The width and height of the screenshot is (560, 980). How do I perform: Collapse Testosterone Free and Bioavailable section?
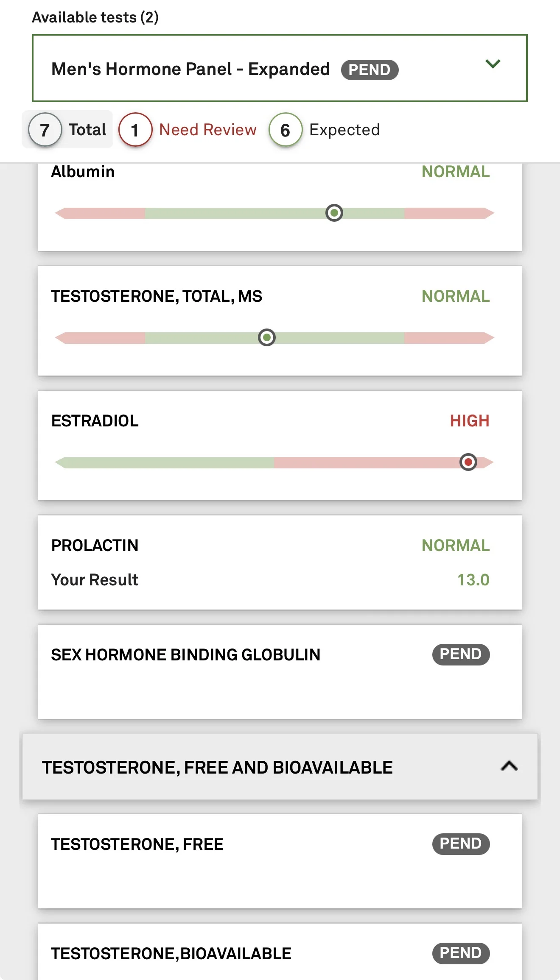coord(509,766)
